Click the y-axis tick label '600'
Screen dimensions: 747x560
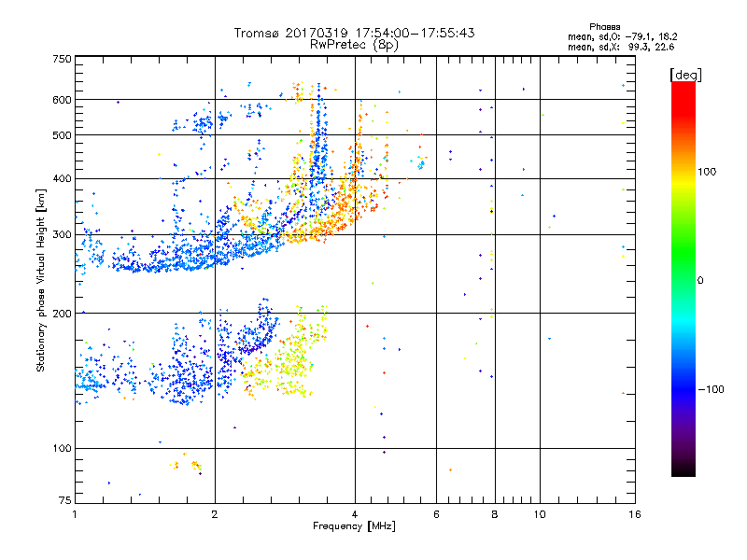pyautogui.click(x=63, y=100)
